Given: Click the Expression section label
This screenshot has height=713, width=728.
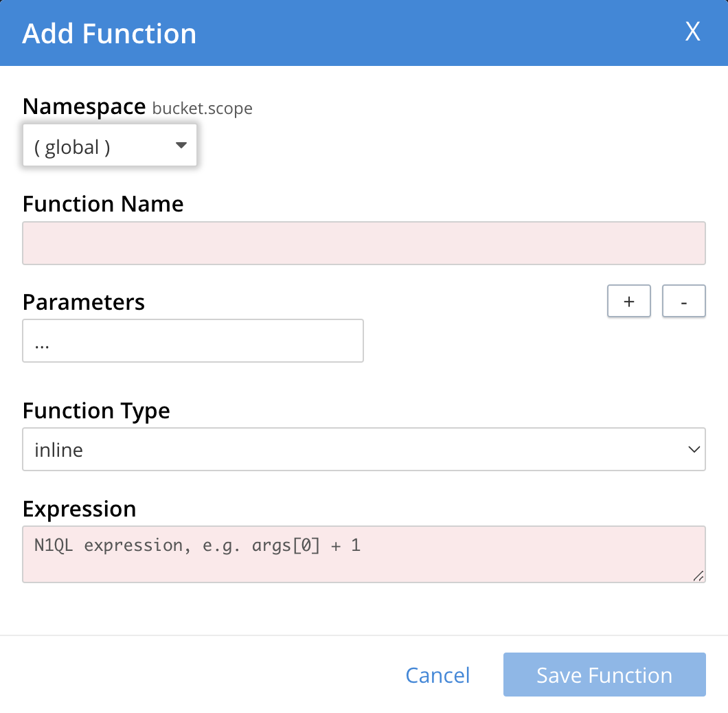Looking at the screenshot, I should 80,508.
